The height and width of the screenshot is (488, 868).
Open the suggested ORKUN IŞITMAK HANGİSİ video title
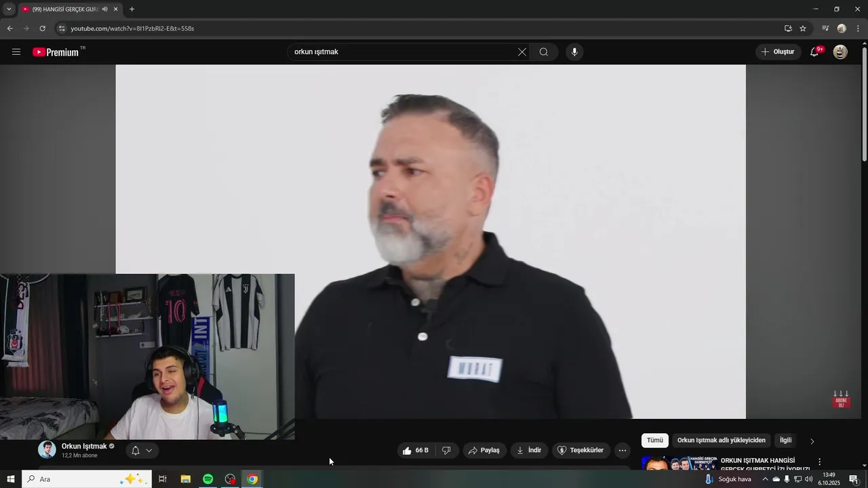tap(765, 465)
